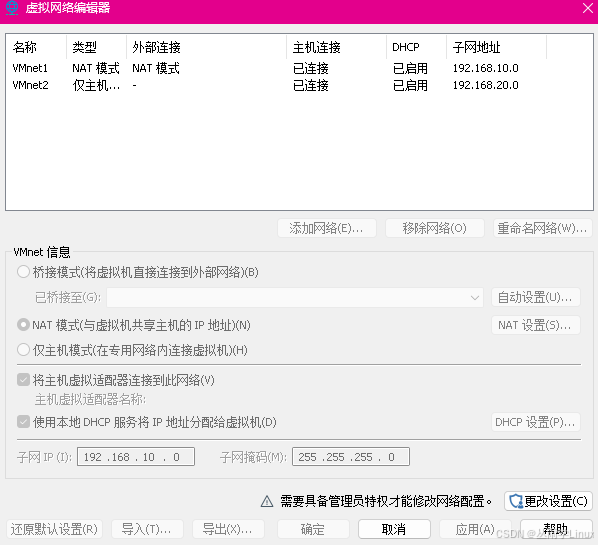598x545 pixels.
Task: Click the 还原默认设置(R) button
Action: [55, 529]
